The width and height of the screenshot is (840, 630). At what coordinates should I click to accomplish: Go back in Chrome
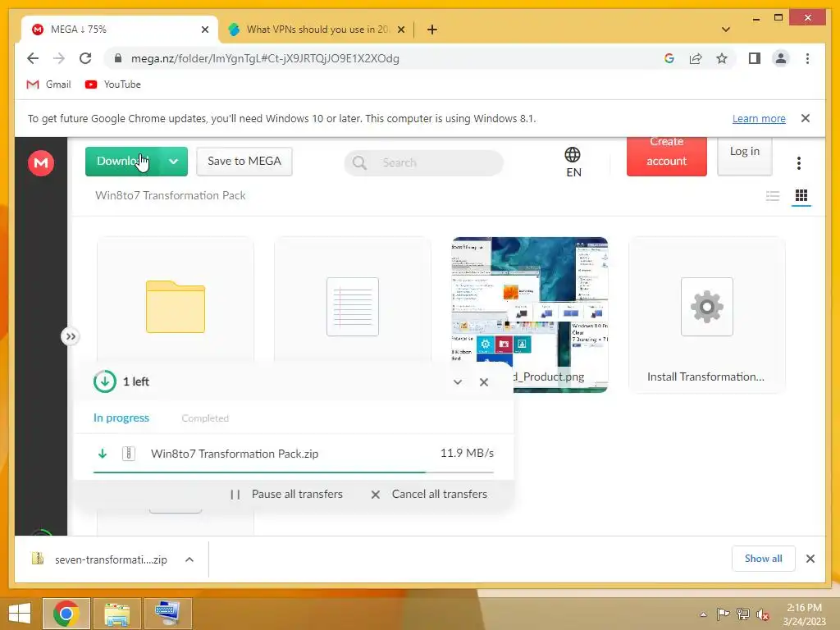[x=33, y=58]
